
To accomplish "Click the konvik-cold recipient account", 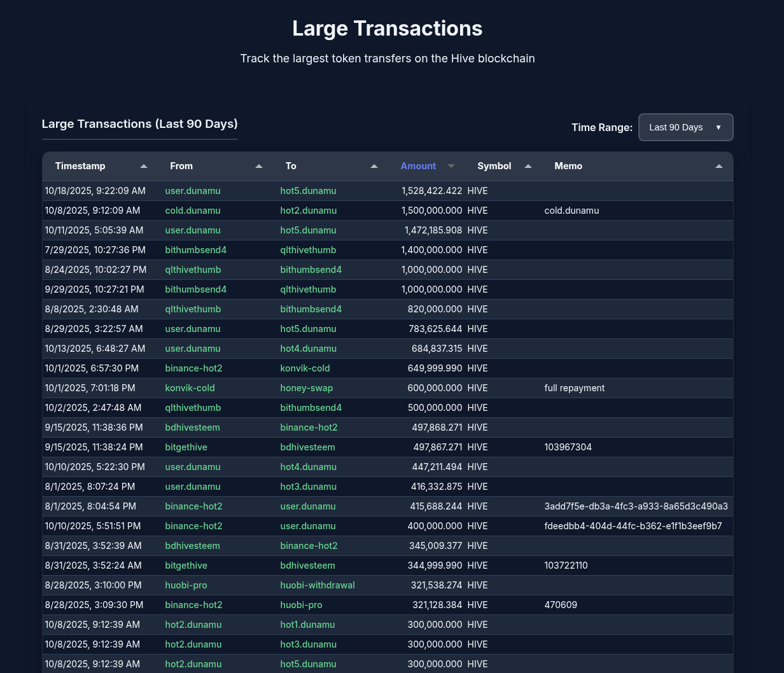I will tap(305, 368).
